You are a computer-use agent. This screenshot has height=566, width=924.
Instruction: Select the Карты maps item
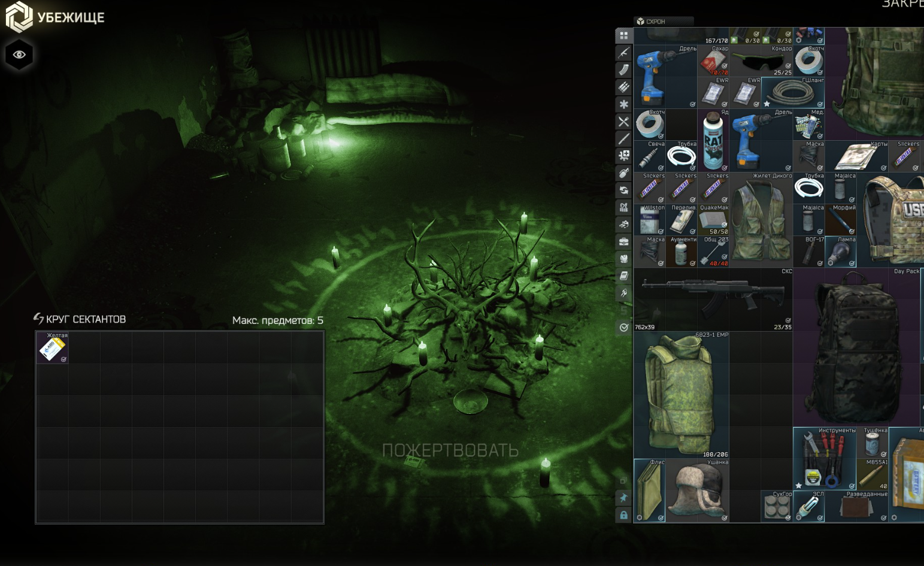coord(856,156)
